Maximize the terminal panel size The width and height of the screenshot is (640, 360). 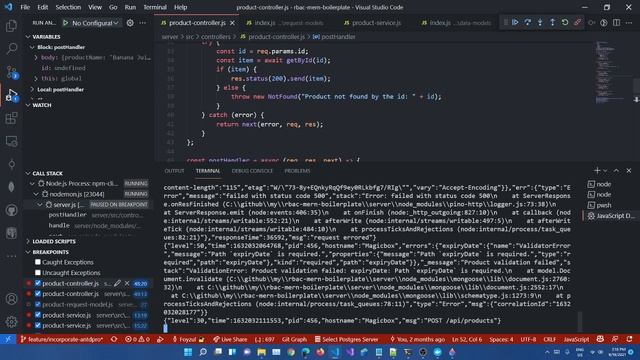click(x=616, y=171)
